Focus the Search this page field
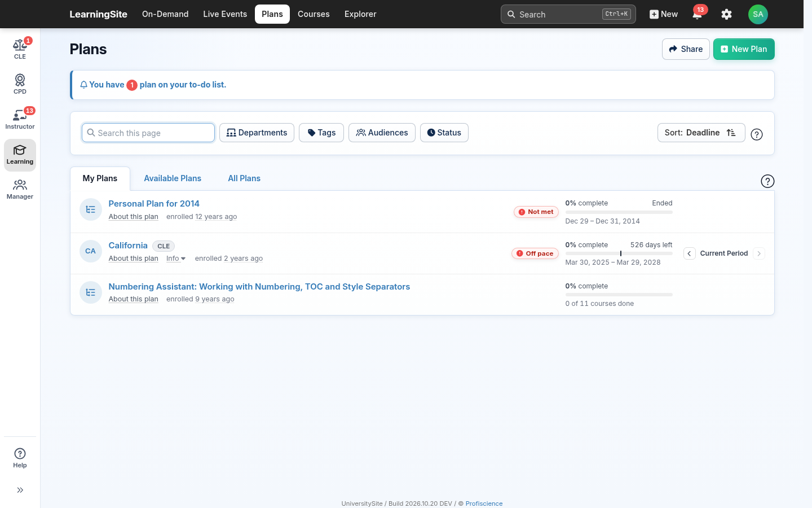Viewport: 812px width, 508px height. [148, 133]
